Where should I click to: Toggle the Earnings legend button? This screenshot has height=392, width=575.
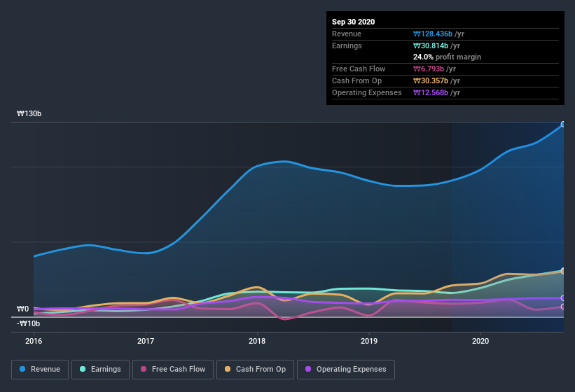pos(100,370)
